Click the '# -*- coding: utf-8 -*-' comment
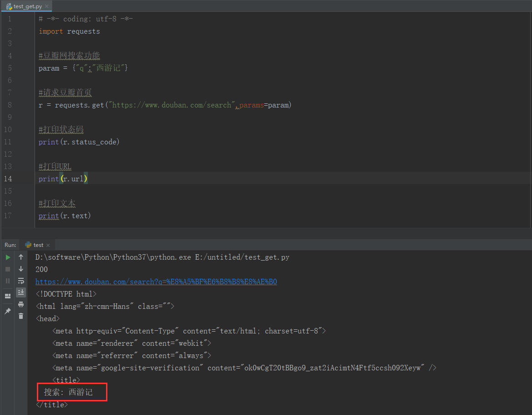The height and width of the screenshot is (415, 532). (86, 19)
